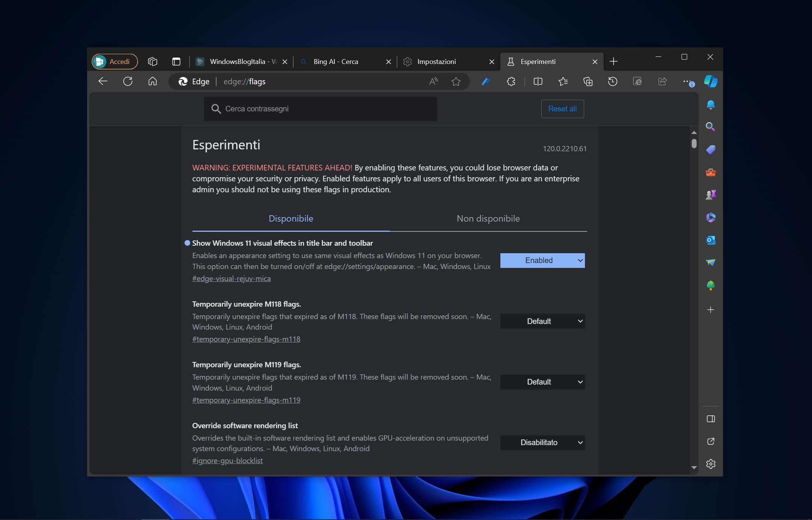Open the sidebar Games chess icon

click(710, 195)
